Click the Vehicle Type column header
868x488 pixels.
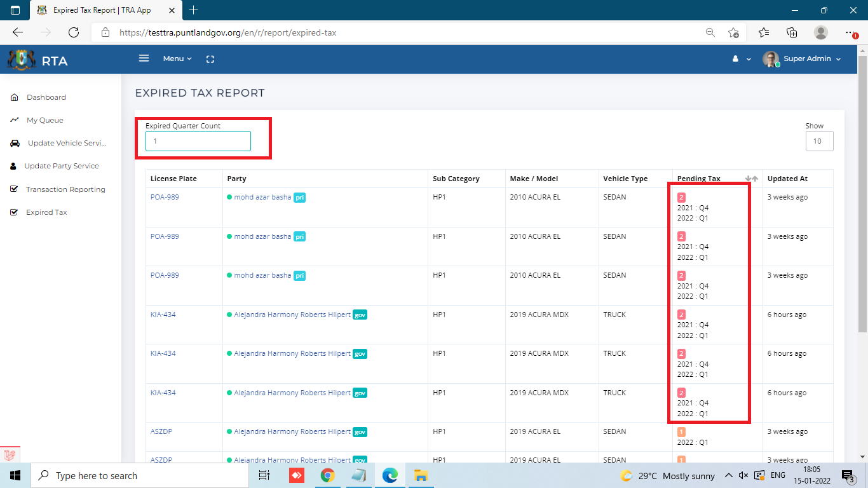point(625,179)
